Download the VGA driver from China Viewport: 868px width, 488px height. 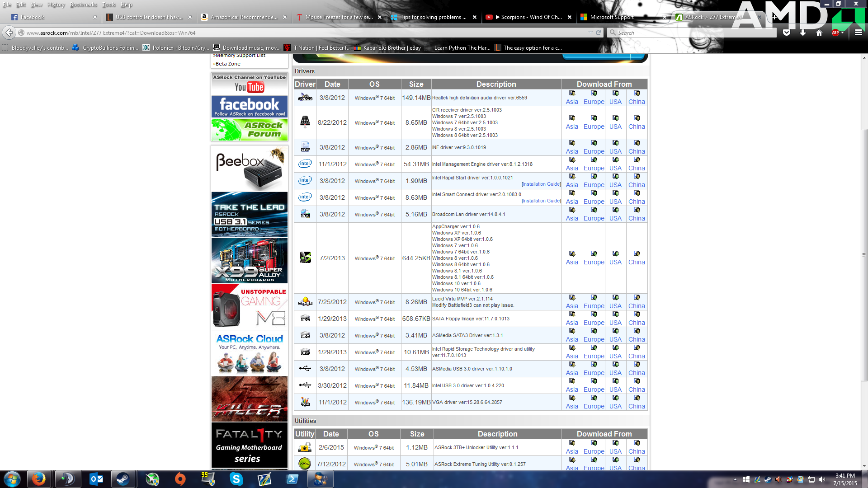click(637, 402)
